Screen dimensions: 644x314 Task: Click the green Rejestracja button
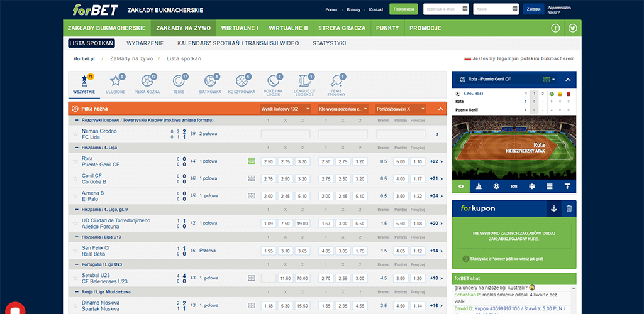click(403, 9)
